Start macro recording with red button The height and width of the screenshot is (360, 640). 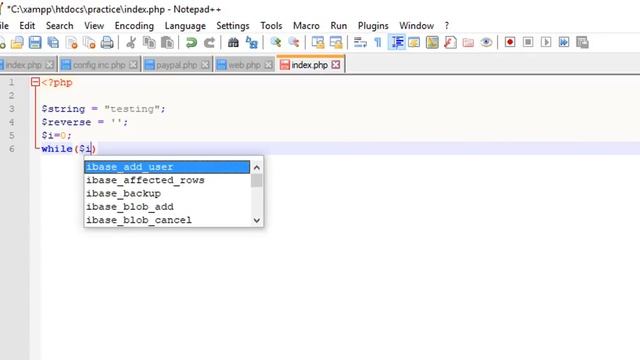click(510, 42)
